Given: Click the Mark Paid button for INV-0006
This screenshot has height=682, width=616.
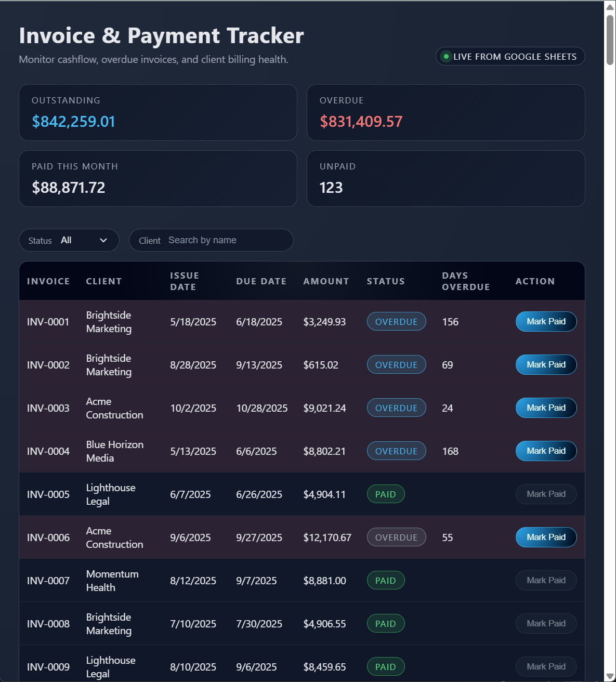Looking at the screenshot, I should click(x=546, y=537).
